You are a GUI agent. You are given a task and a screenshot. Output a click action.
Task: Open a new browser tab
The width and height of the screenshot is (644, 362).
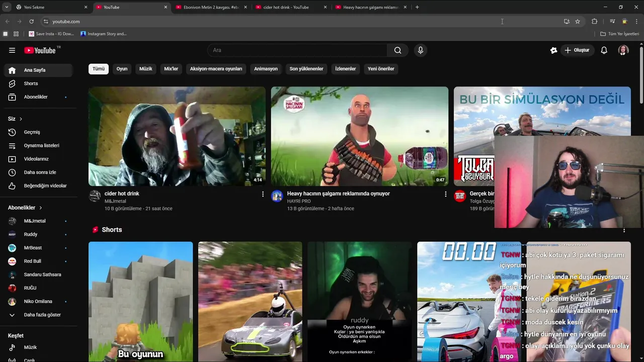coord(417,7)
